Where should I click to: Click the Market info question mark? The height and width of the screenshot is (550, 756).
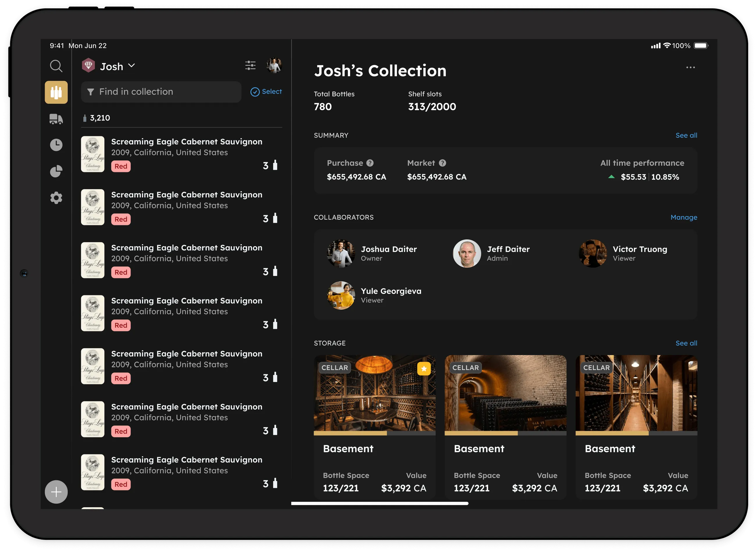(x=442, y=163)
